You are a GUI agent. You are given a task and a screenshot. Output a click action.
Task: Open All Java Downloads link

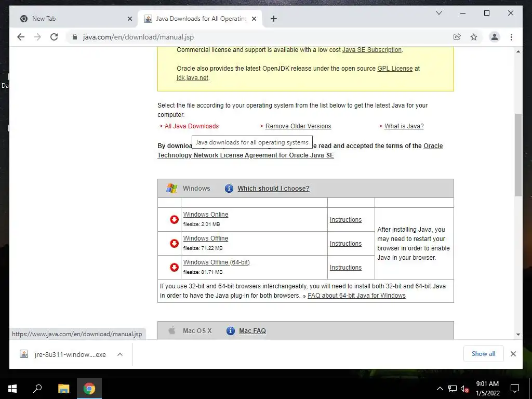(x=192, y=126)
